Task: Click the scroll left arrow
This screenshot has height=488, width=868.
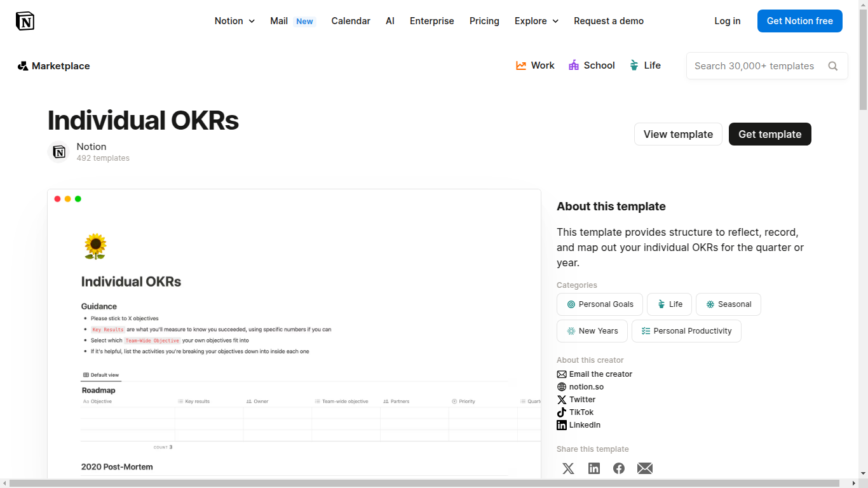Action: (x=4, y=484)
